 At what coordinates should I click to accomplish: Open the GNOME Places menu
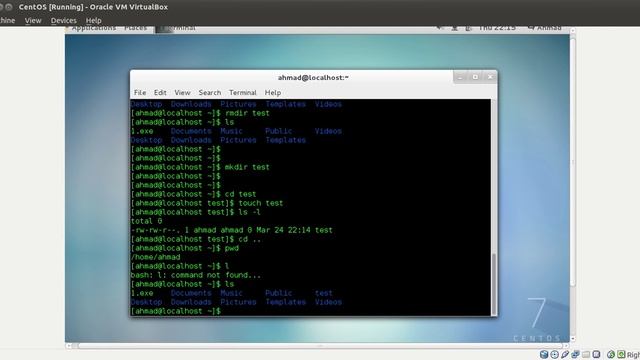136,29
